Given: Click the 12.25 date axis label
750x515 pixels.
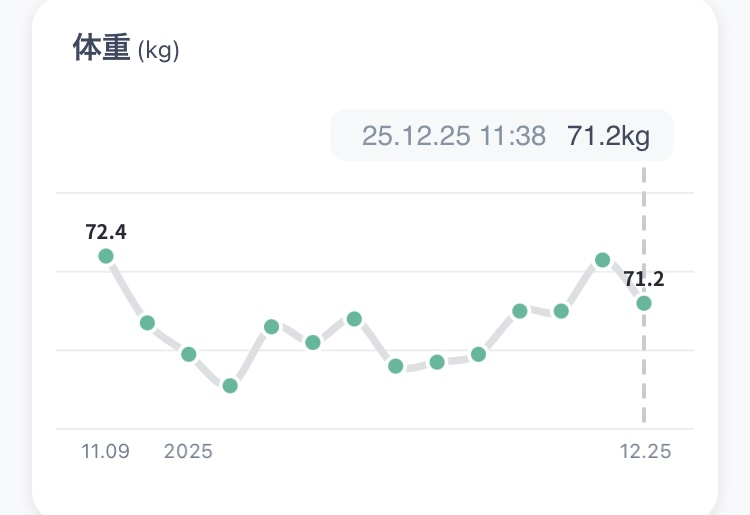Looking at the screenshot, I should tap(645, 452).
